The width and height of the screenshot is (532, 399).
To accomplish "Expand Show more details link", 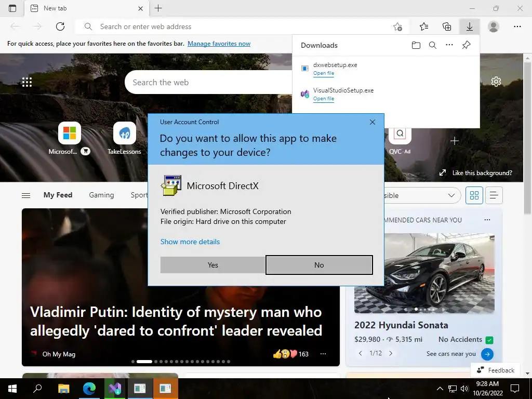I will coord(190,242).
